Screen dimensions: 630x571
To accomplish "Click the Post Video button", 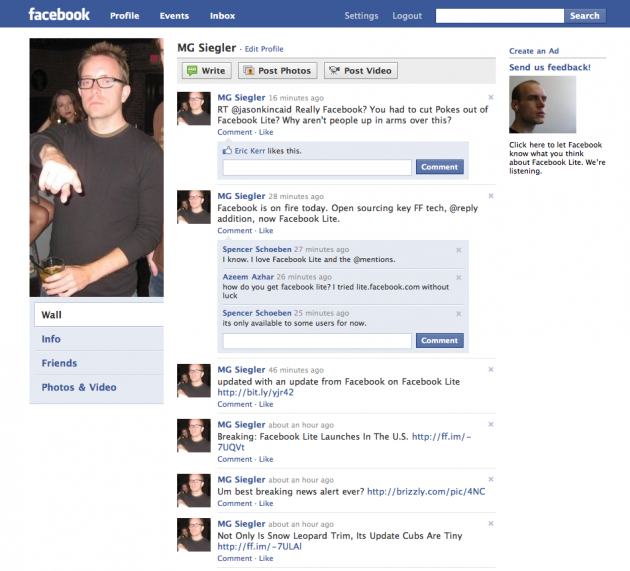I will point(361,71).
